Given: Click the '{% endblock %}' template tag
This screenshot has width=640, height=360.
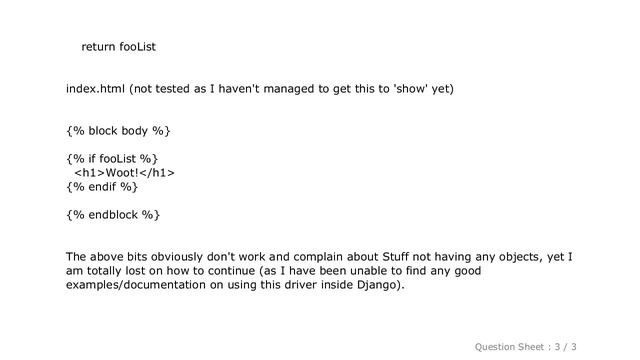Looking at the screenshot, I should [113, 215].
